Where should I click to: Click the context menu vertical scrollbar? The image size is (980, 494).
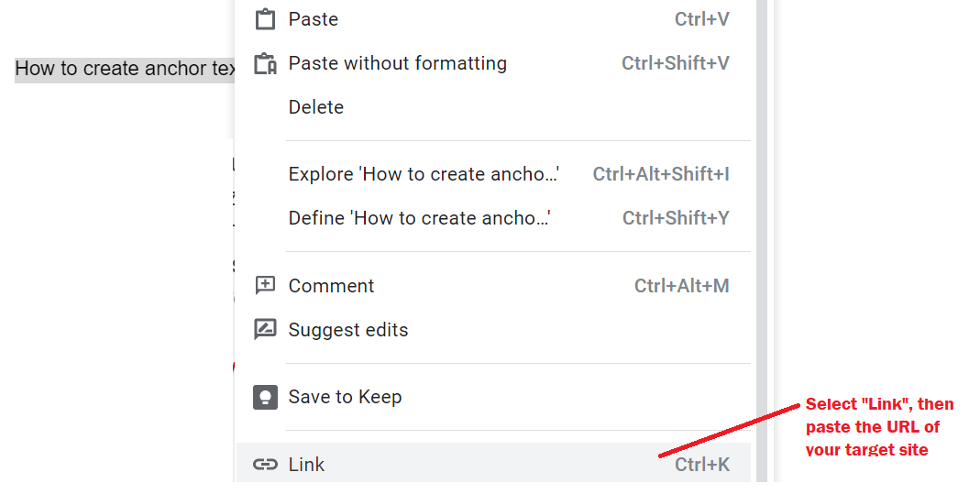761,240
